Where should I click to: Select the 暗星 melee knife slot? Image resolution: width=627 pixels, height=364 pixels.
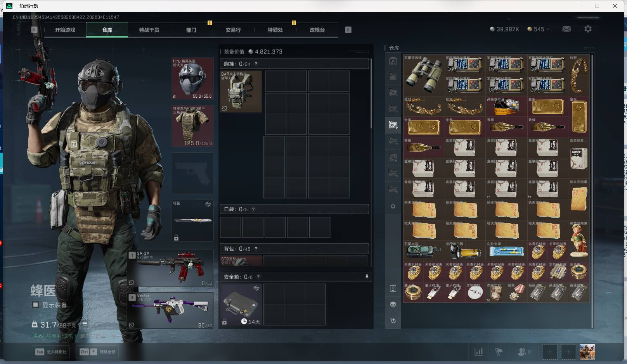point(192,221)
